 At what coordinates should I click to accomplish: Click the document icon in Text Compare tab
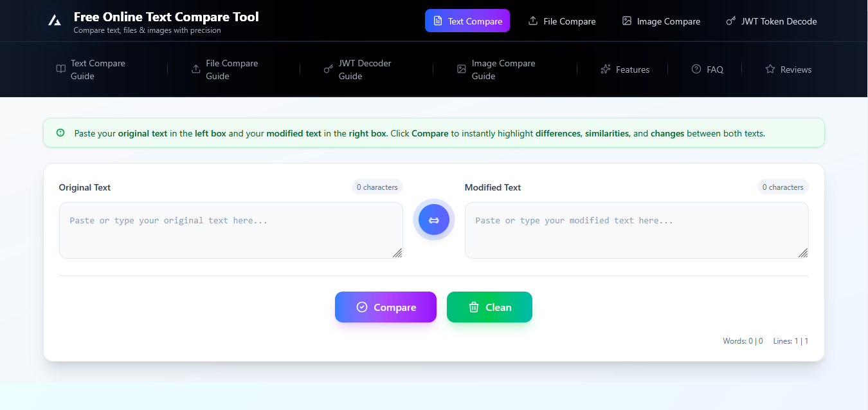pyautogui.click(x=438, y=21)
